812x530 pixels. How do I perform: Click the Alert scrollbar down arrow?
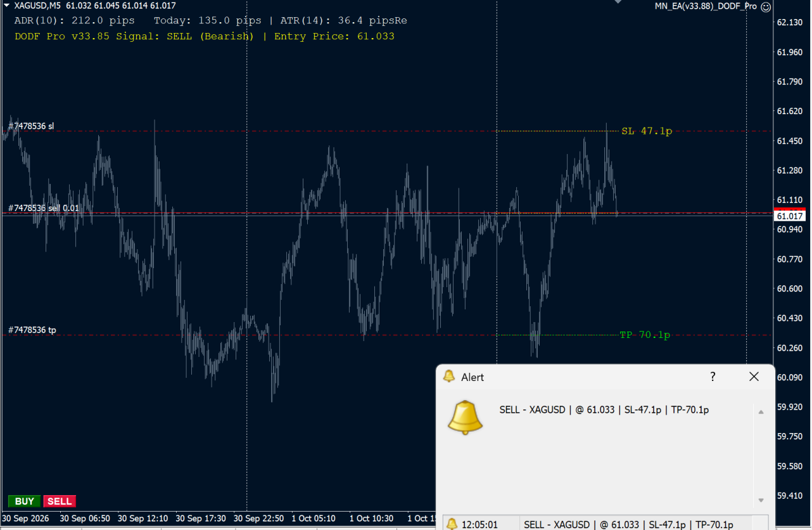pos(761,500)
